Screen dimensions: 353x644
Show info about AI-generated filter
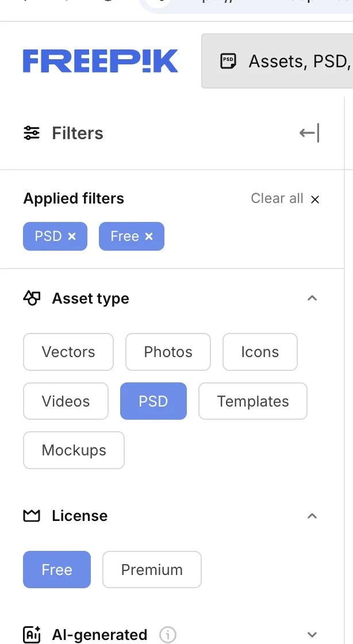pyautogui.click(x=168, y=635)
